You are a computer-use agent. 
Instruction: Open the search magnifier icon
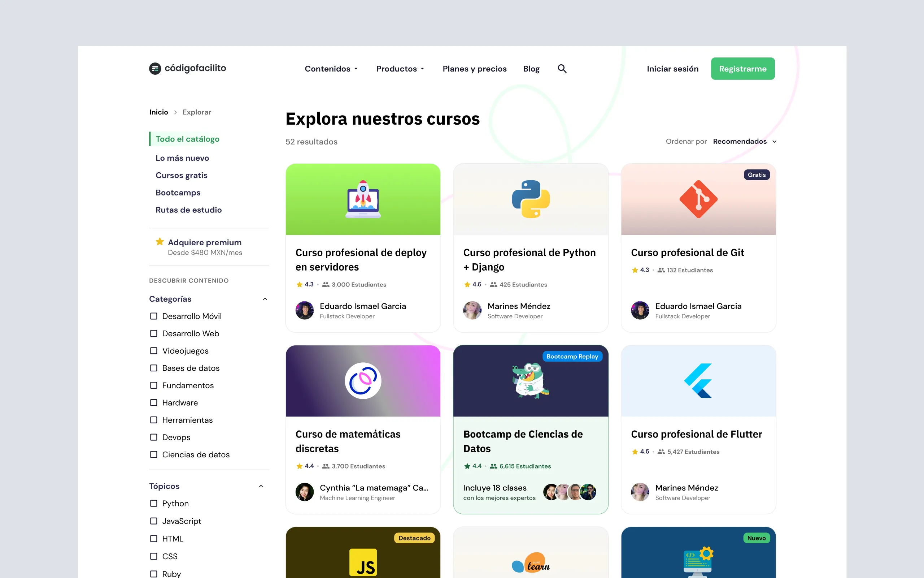pyautogui.click(x=562, y=68)
